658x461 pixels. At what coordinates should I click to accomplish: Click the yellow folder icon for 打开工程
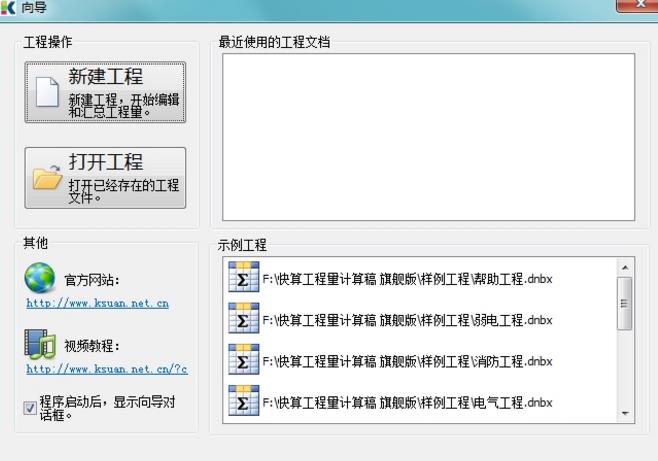tap(46, 178)
